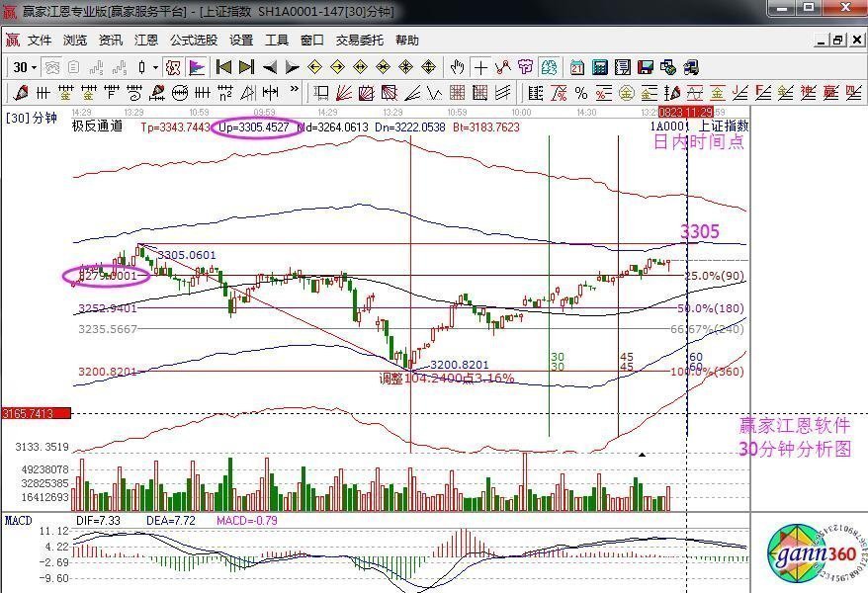Toggle the teal '线' icon button
The height and width of the screenshot is (593, 868).
[x=549, y=67]
